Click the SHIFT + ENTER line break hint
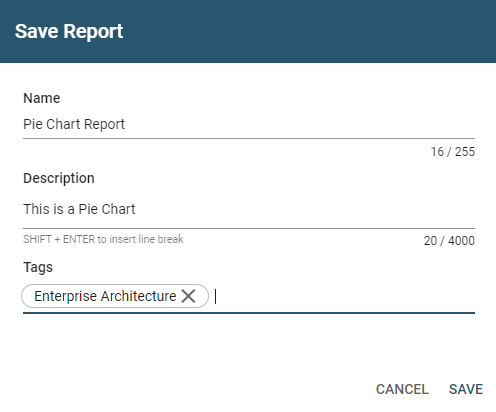The width and height of the screenshot is (496, 412). (x=103, y=239)
